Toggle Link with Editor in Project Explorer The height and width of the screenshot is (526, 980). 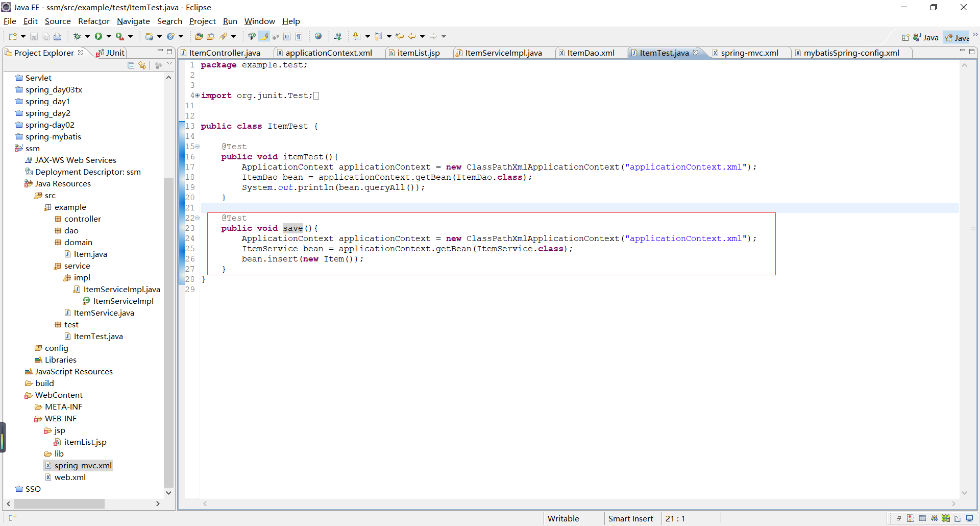(142, 65)
